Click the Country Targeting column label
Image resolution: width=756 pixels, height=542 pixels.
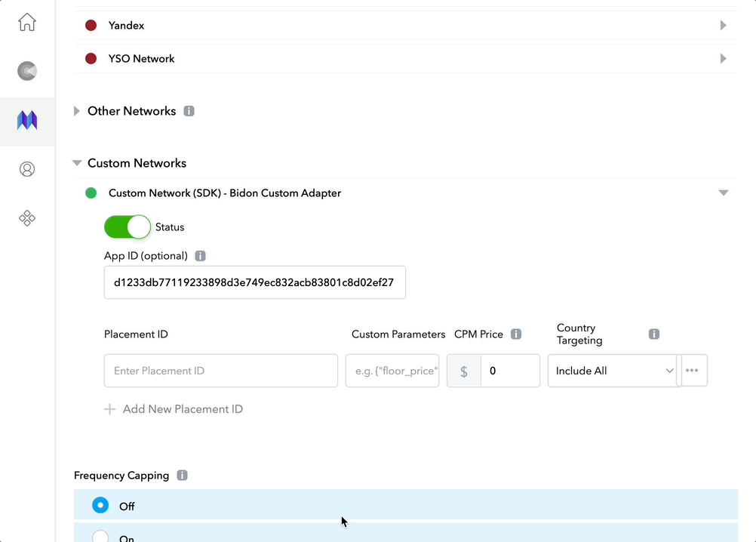point(579,334)
